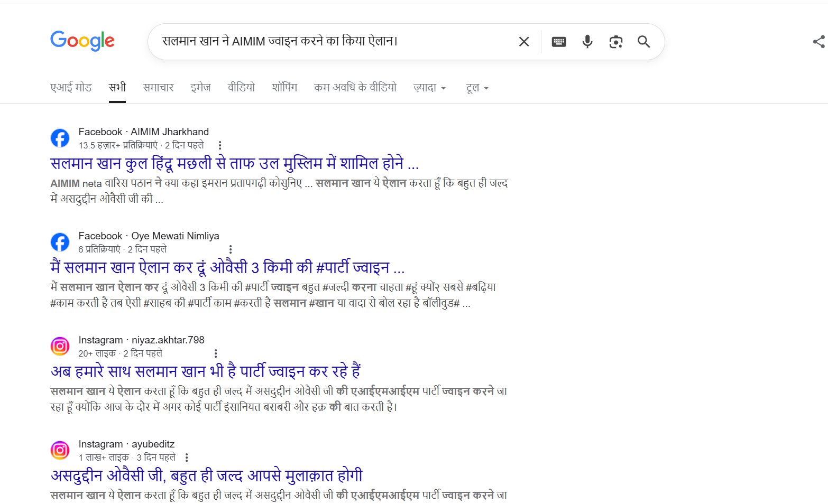Switch to the एआई मोड tab

click(x=71, y=87)
